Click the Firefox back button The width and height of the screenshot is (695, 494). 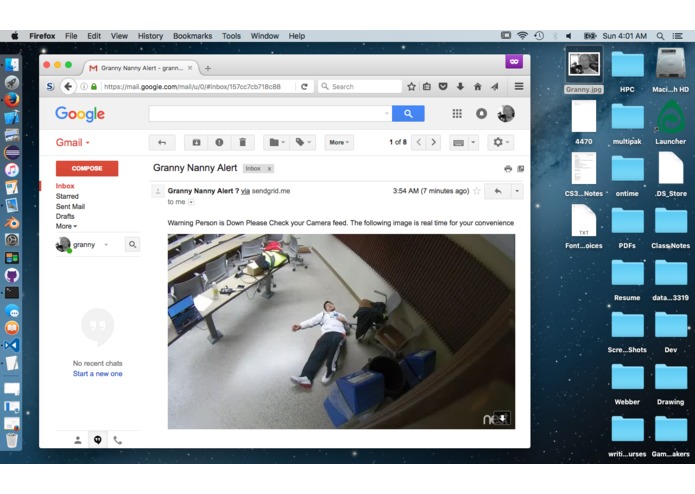[67, 86]
